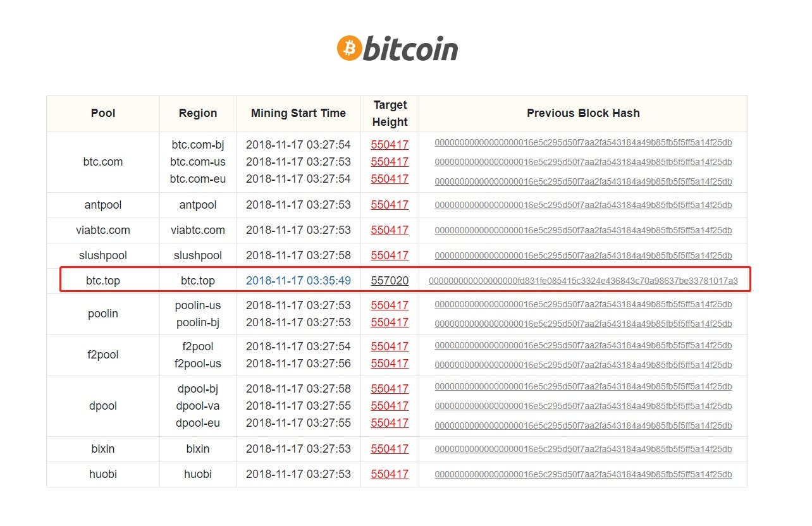Click target height link in antpool row

(x=390, y=205)
